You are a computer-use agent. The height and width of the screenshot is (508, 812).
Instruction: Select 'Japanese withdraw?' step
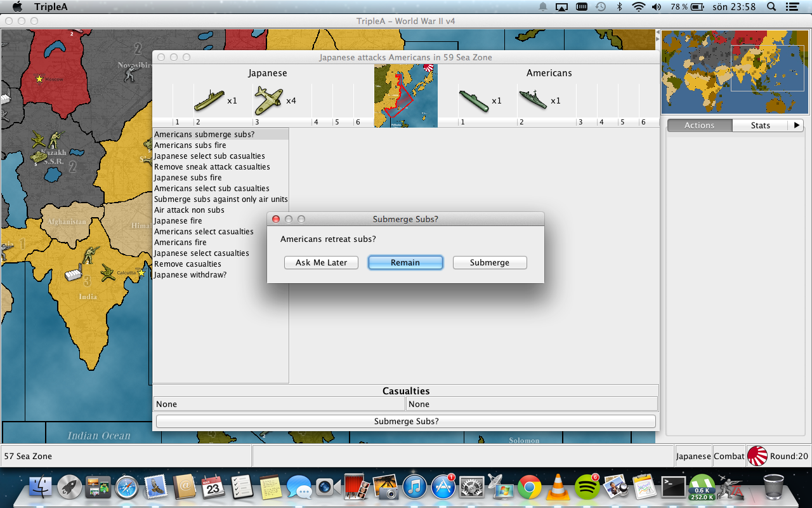(221, 275)
